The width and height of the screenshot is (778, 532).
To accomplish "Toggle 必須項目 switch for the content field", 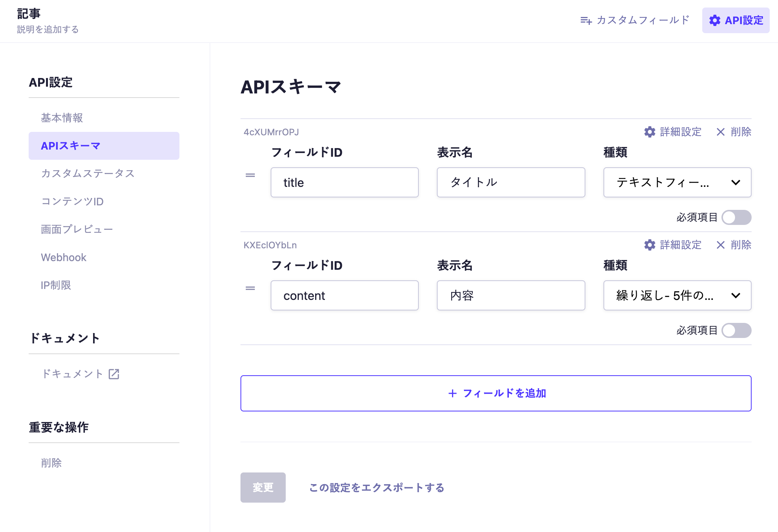I will pyautogui.click(x=736, y=330).
